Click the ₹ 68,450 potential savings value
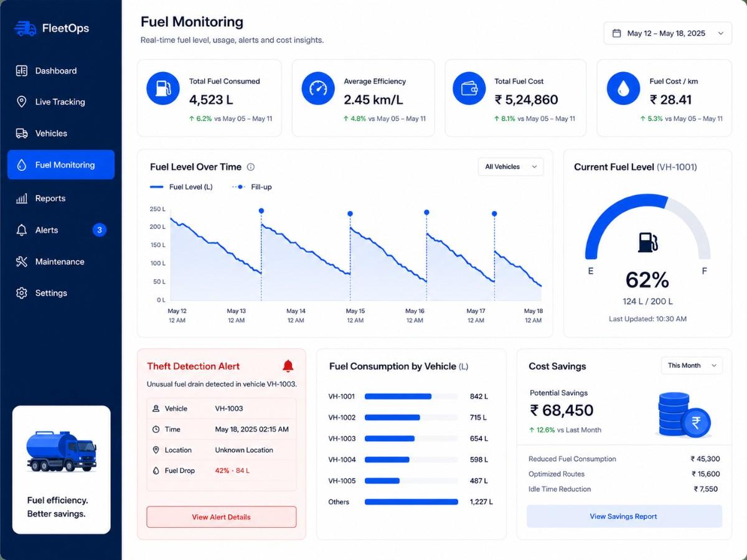Viewport: 747px width, 560px height. [x=561, y=411]
